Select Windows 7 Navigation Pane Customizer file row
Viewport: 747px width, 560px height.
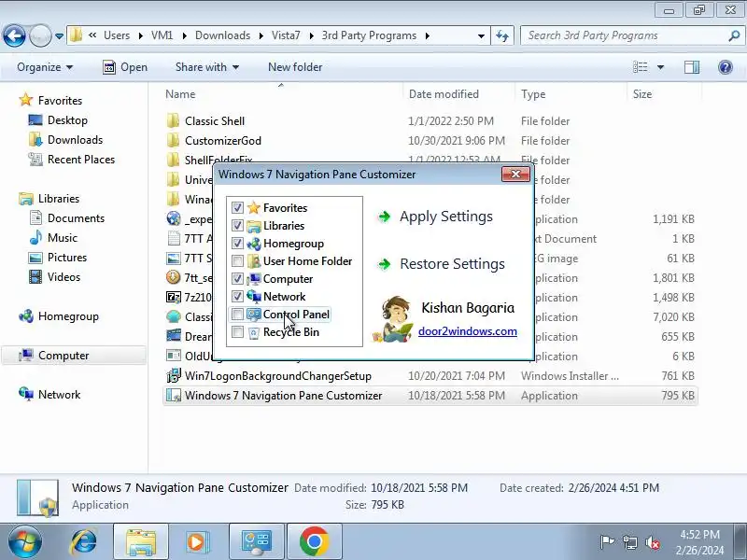430,396
